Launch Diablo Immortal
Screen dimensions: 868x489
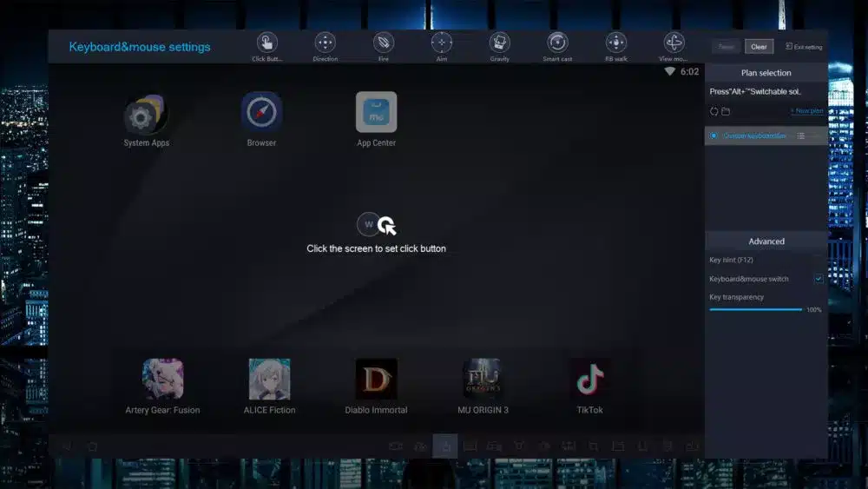click(x=376, y=386)
